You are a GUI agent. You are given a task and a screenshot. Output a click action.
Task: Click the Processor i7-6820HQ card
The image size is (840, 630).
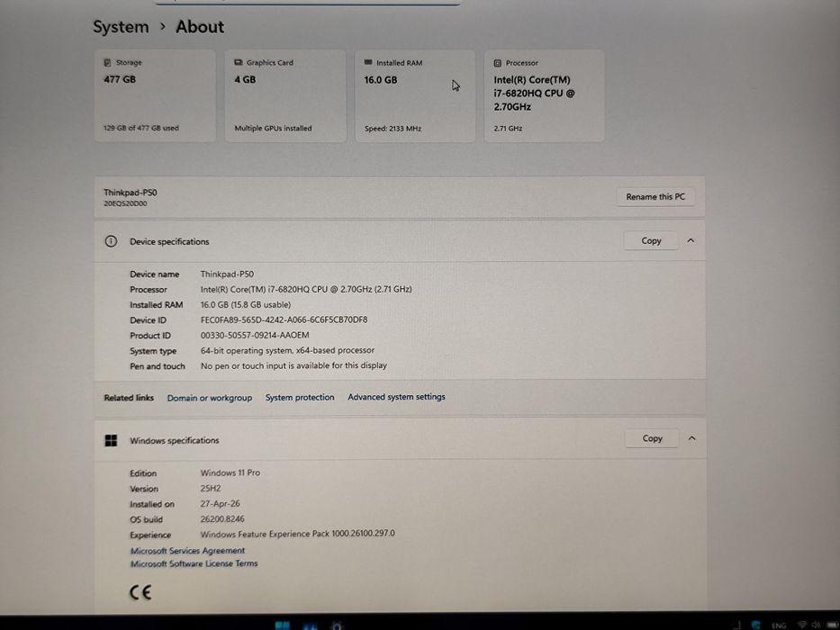545,96
